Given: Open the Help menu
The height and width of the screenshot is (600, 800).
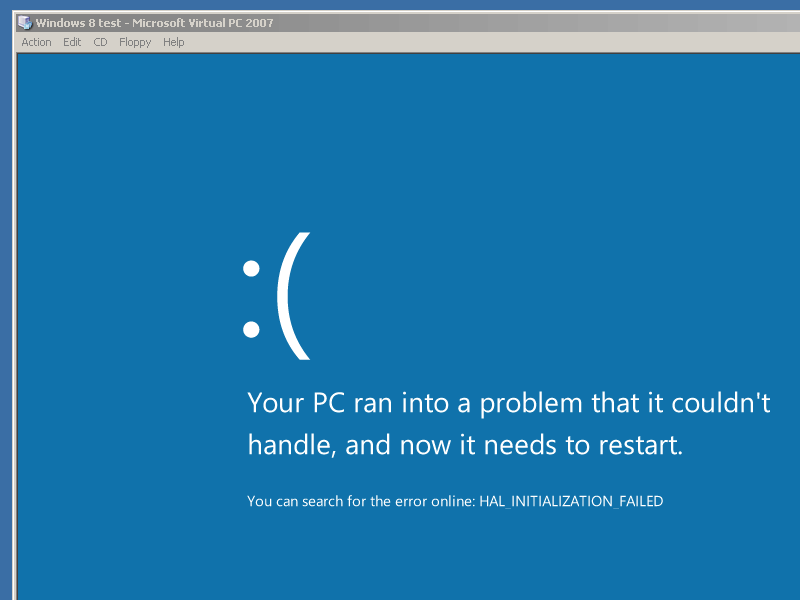Looking at the screenshot, I should tap(173, 42).
